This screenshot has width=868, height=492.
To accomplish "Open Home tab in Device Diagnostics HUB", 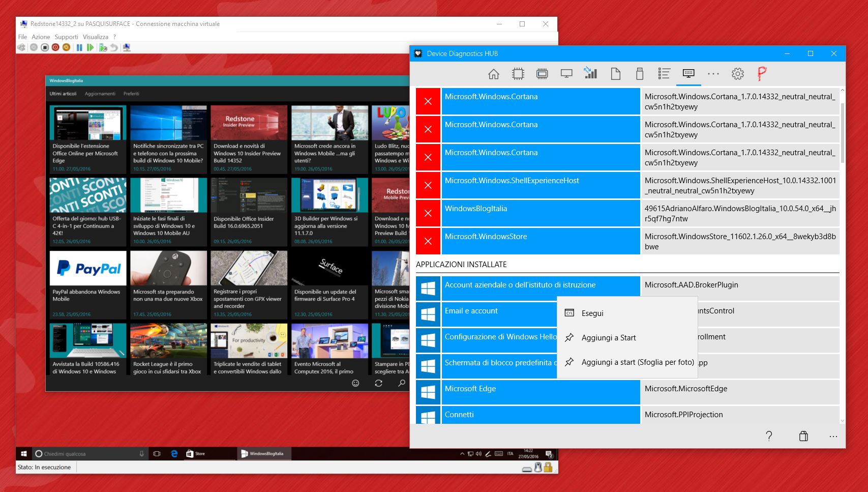I will tap(493, 74).
